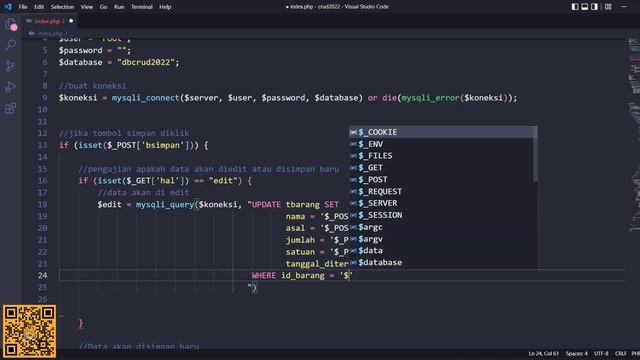The height and width of the screenshot is (360, 640).
Task: Click line number 13 in the gutter
Action: 42,145
